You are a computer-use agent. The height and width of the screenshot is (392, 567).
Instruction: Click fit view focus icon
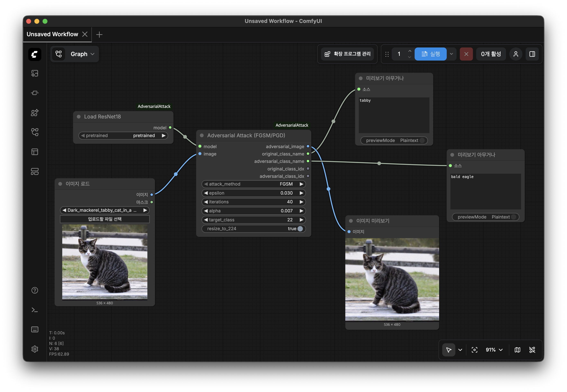tap(474, 350)
